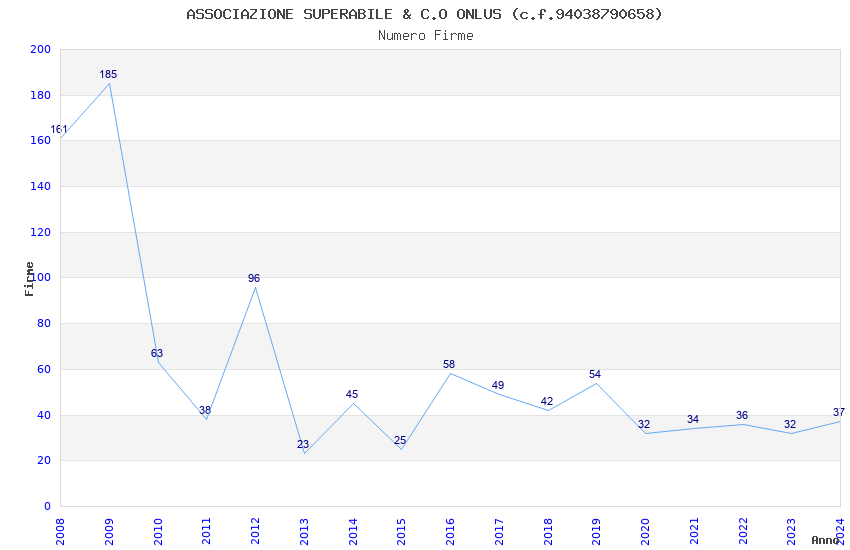Click the y-axis value 60
Screen dimensions: 850x550
(x=44, y=370)
